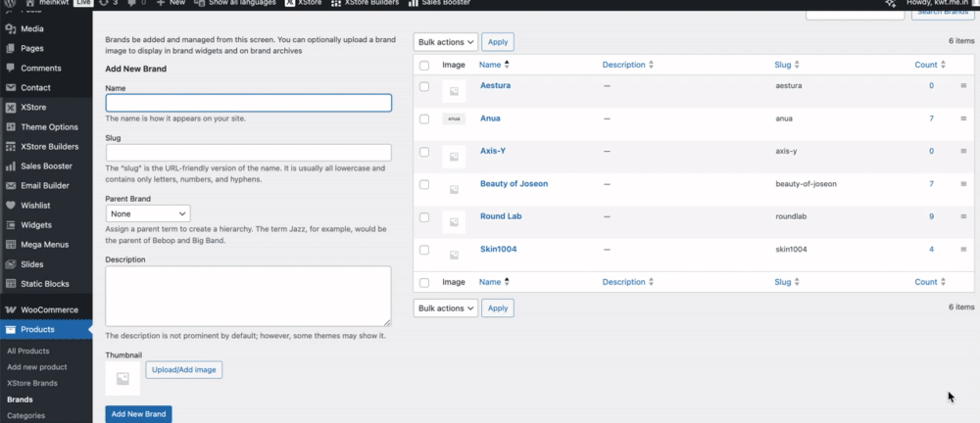Image resolution: width=980 pixels, height=423 pixels.
Task: Sort by Name in the table header
Action: pyautogui.click(x=494, y=65)
